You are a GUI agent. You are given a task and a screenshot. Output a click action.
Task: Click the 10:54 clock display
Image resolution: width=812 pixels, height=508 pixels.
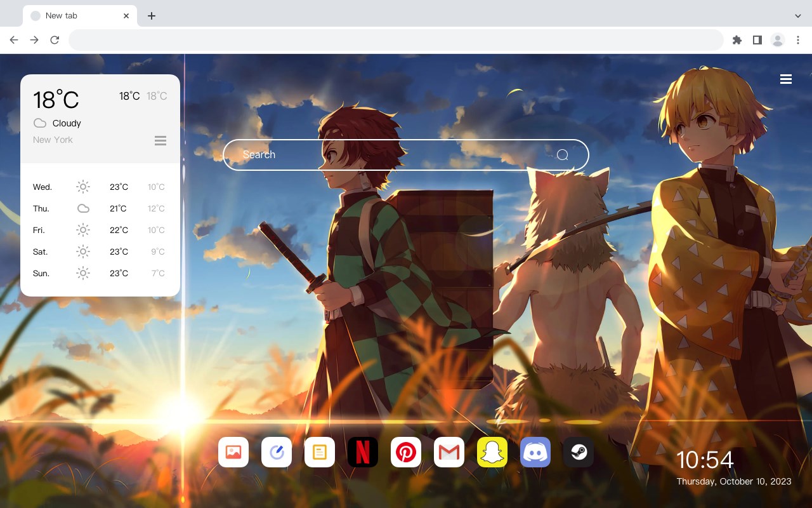(705, 460)
